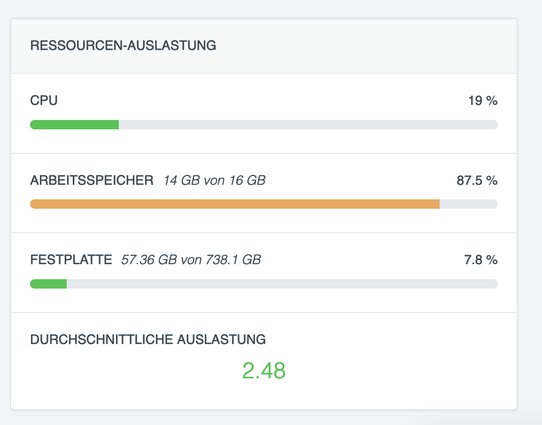Click the empty gray disk bar portion
The height and width of the screenshot is (425, 542).
282,284
